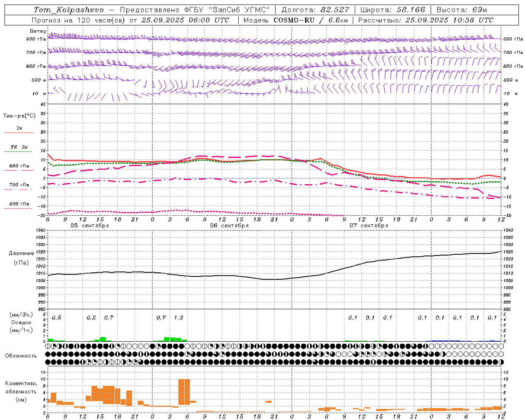Image resolution: width=525 pixels, height=420 pixels.
Task: Click the "Td 2м" legend label
Action: pos(19,147)
